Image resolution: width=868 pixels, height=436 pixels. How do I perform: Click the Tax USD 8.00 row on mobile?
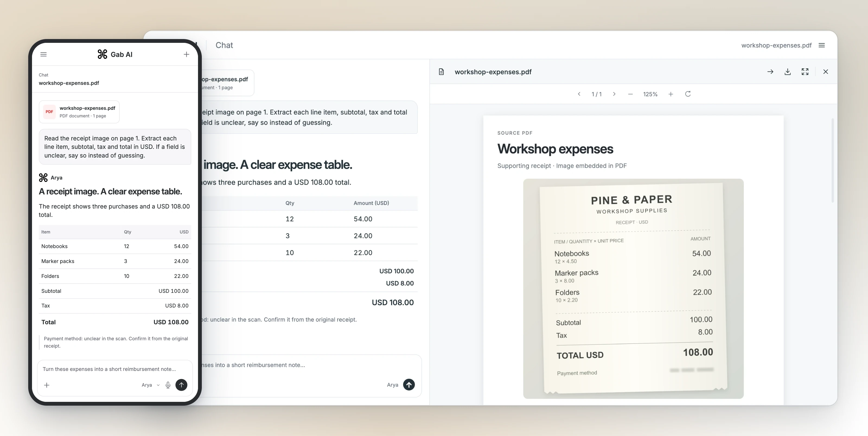[x=115, y=306]
